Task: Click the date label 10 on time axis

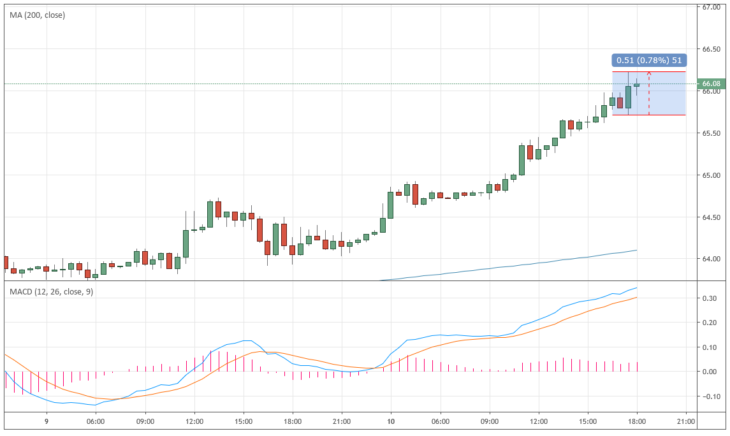Action: tap(391, 422)
